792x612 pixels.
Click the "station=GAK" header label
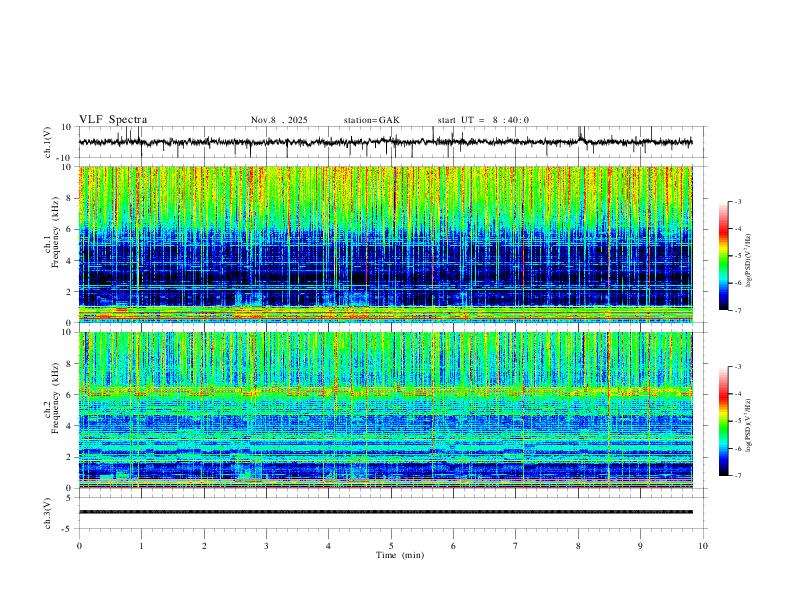coord(371,120)
